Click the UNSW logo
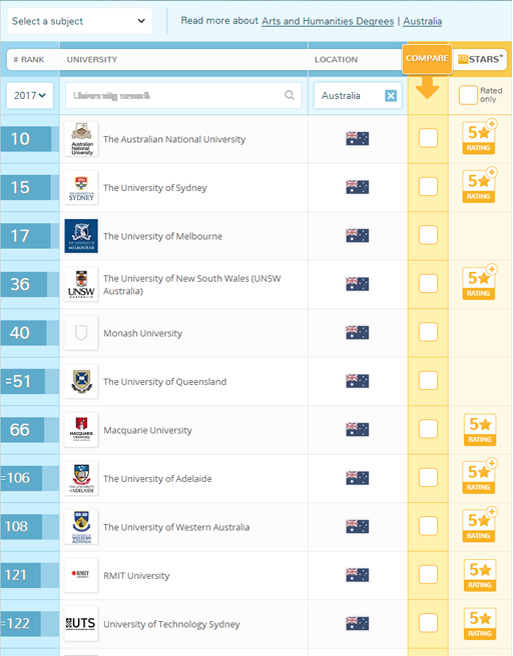This screenshot has width=513, height=656. [81, 284]
